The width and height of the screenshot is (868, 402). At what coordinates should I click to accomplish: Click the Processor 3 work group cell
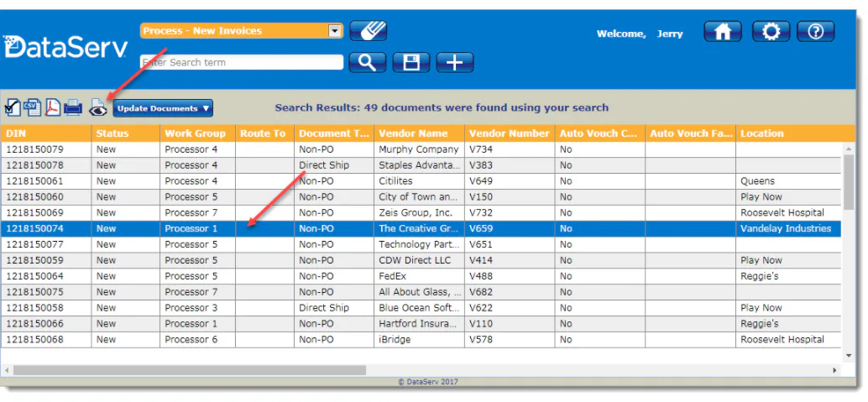(197, 308)
